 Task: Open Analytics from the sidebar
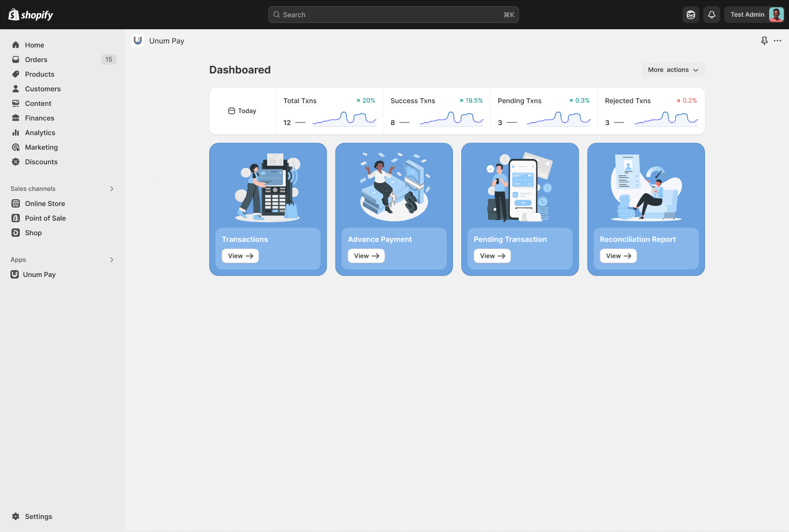coord(40,132)
